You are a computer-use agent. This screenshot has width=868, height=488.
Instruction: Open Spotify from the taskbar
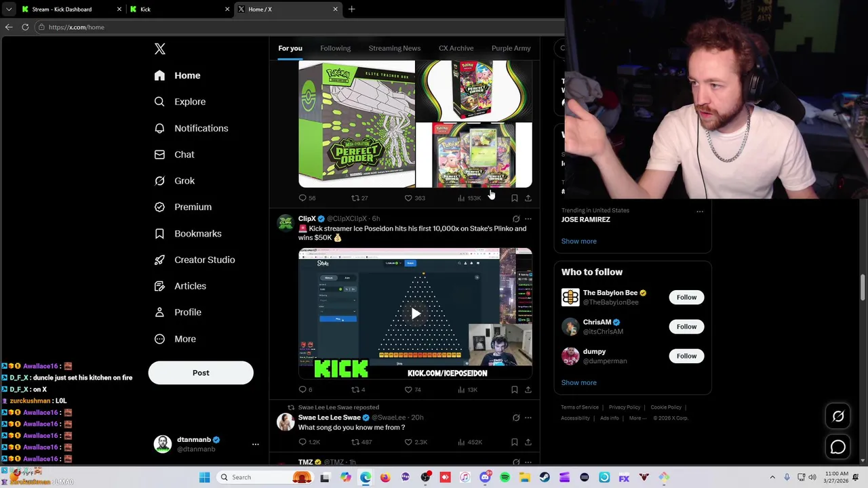(x=505, y=477)
